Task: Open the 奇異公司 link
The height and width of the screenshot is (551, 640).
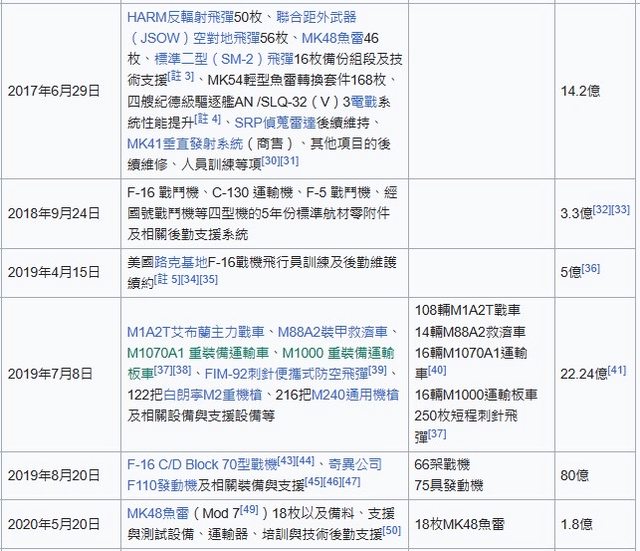Action: (354, 465)
